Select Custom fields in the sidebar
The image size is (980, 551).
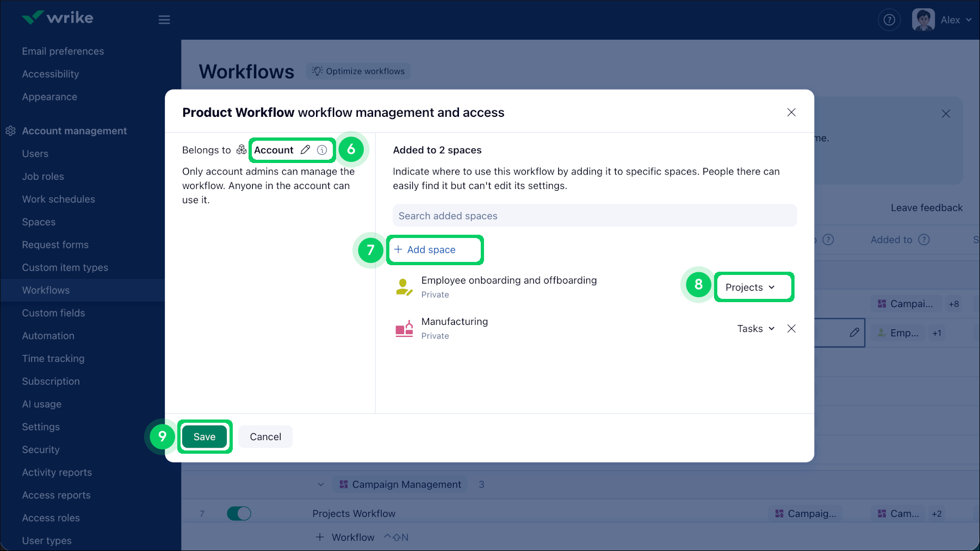[x=53, y=313]
